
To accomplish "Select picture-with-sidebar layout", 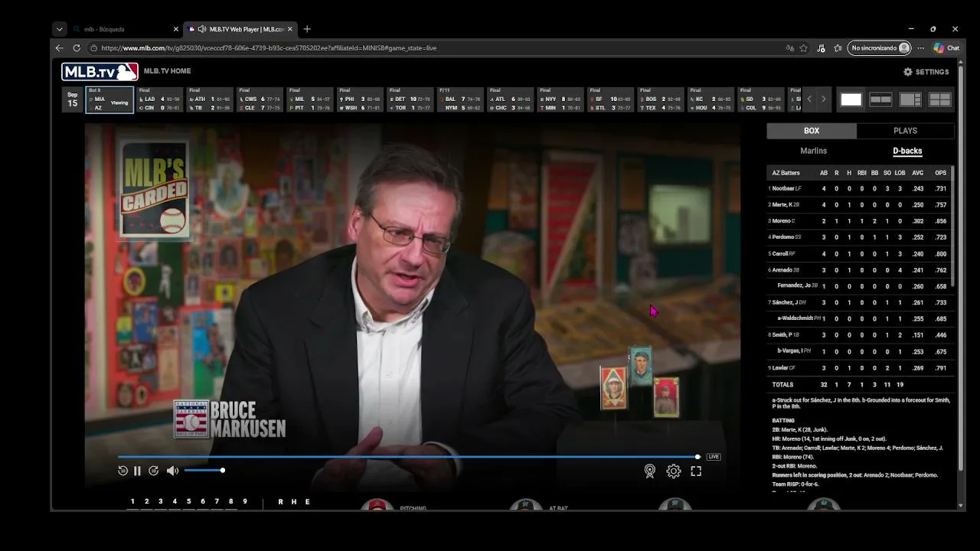I will pos(910,99).
